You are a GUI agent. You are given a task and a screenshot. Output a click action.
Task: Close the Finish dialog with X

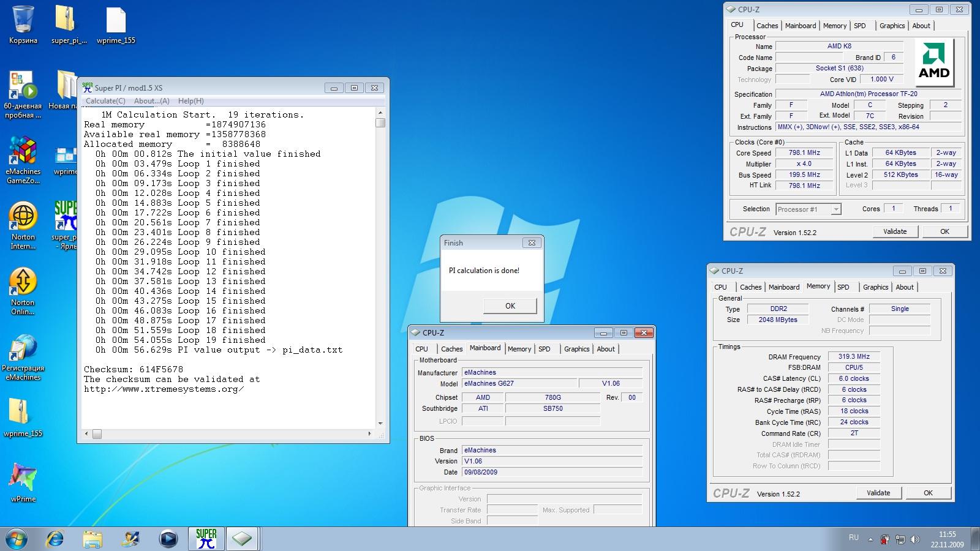tap(532, 242)
